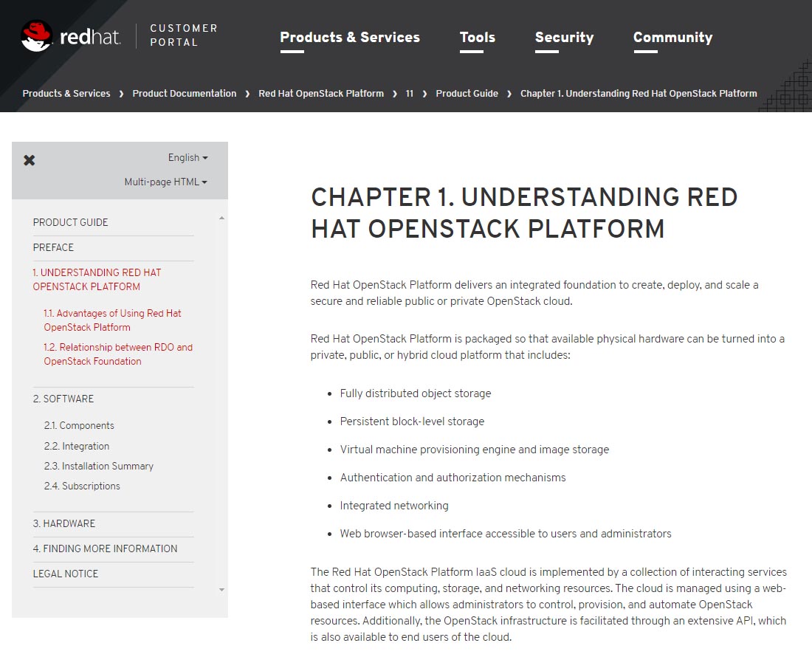Image resolution: width=812 pixels, height=657 pixels.
Task: Open the Multi-page HTML format dropdown
Action: pyautogui.click(x=166, y=182)
